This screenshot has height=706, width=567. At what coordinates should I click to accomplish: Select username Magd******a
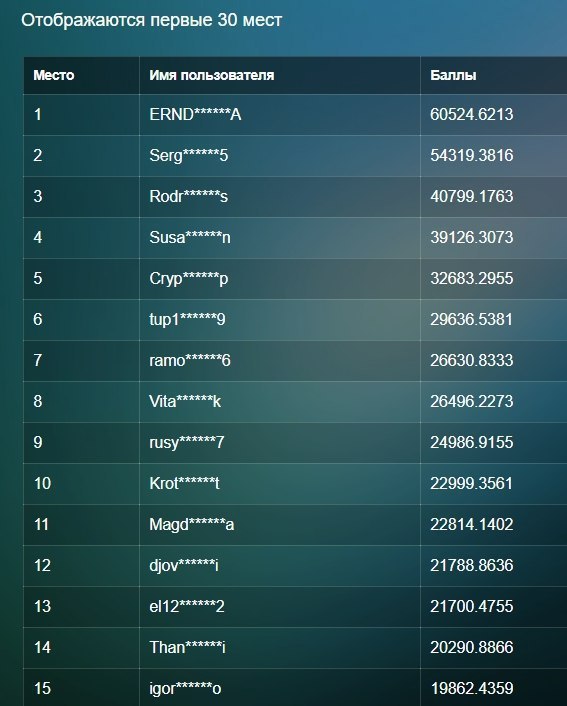[192, 525]
